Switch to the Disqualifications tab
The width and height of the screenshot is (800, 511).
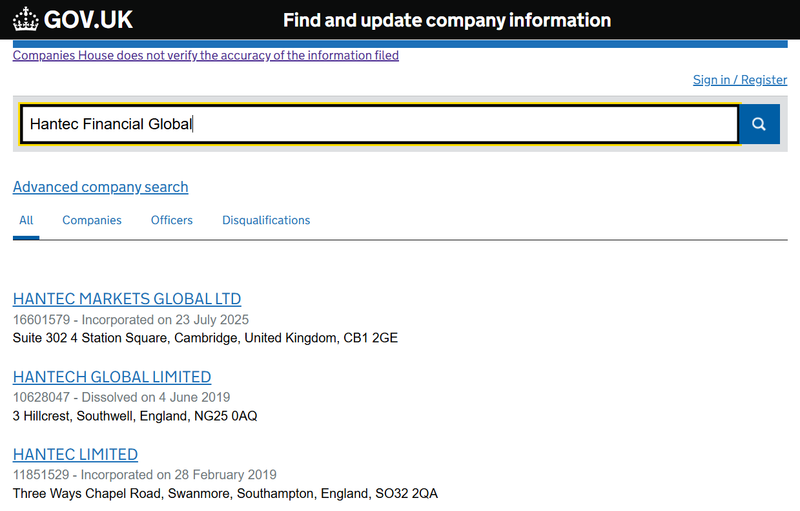pos(266,220)
